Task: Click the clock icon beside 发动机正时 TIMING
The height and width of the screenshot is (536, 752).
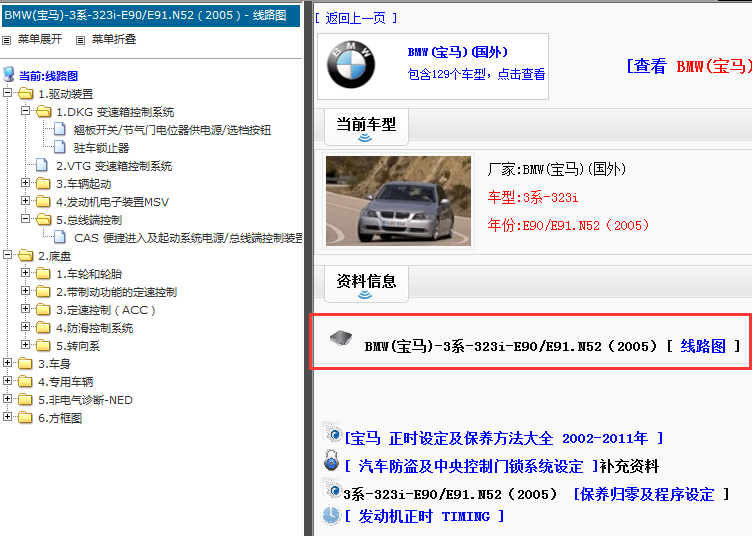Action: [331, 515]
